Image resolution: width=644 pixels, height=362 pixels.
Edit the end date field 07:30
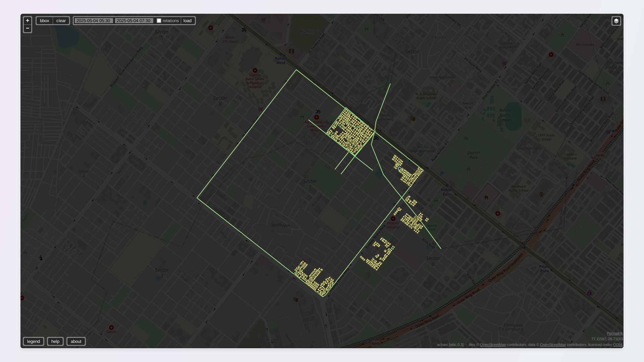[134, 21]
